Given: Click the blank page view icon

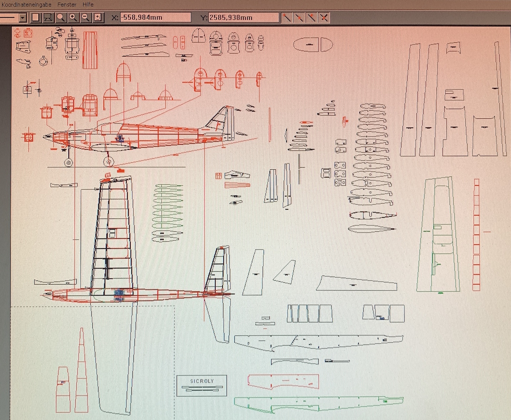Looking at the screenshot, I should coord(36,17).
